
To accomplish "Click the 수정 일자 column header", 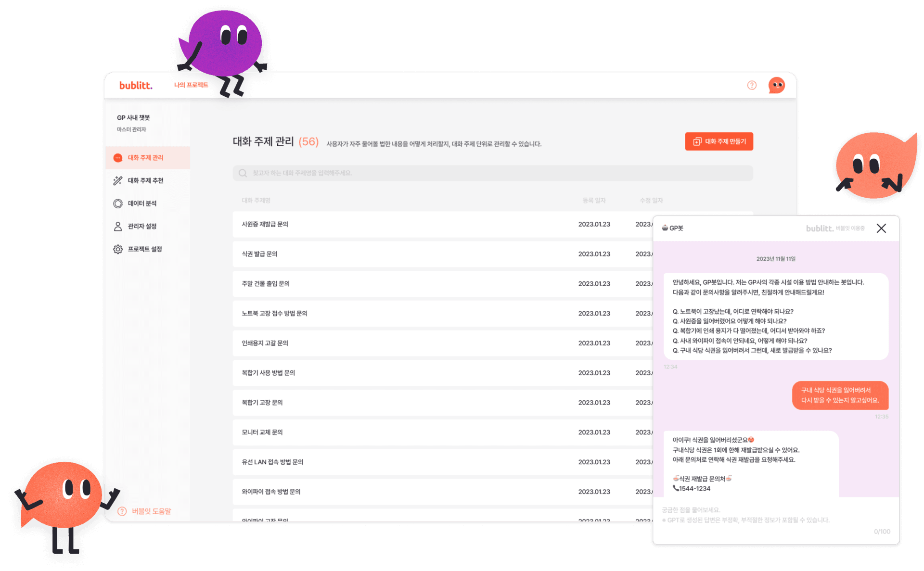I will pos(651,200).
